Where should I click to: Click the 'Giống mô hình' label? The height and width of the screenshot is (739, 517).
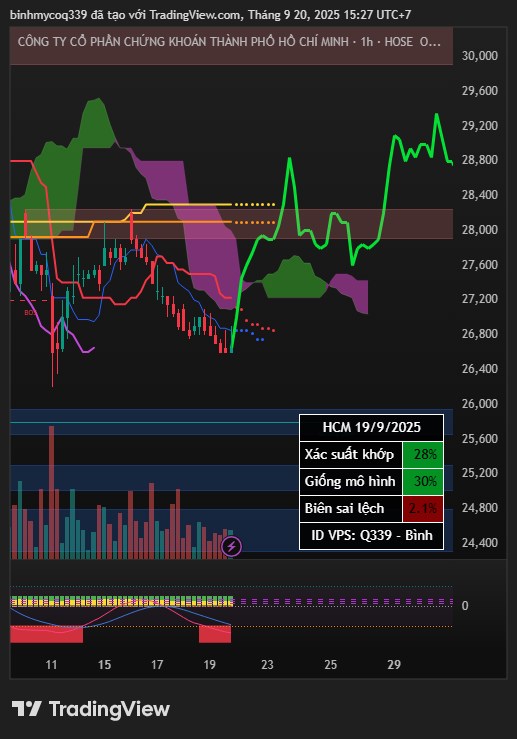(x=350, y=481)
